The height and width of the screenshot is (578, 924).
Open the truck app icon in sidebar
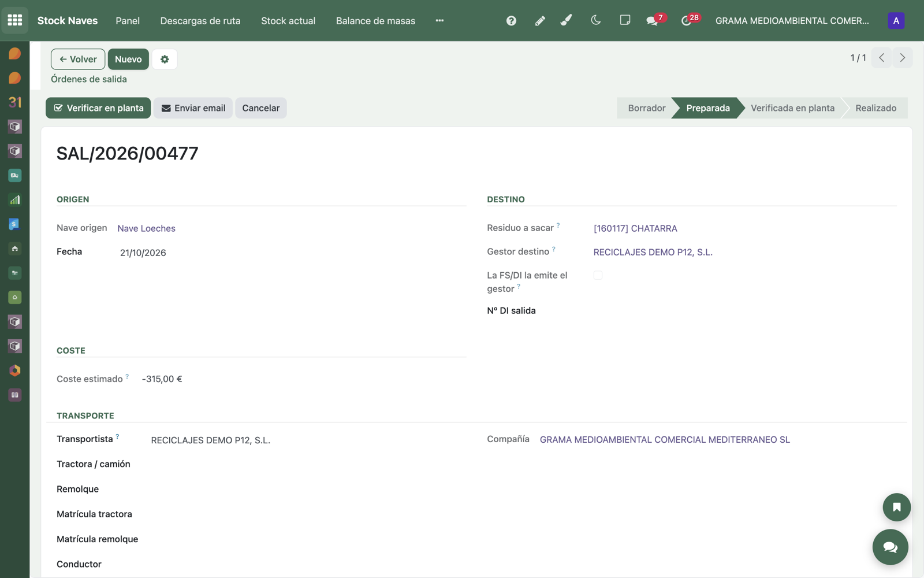pos(15,175)
